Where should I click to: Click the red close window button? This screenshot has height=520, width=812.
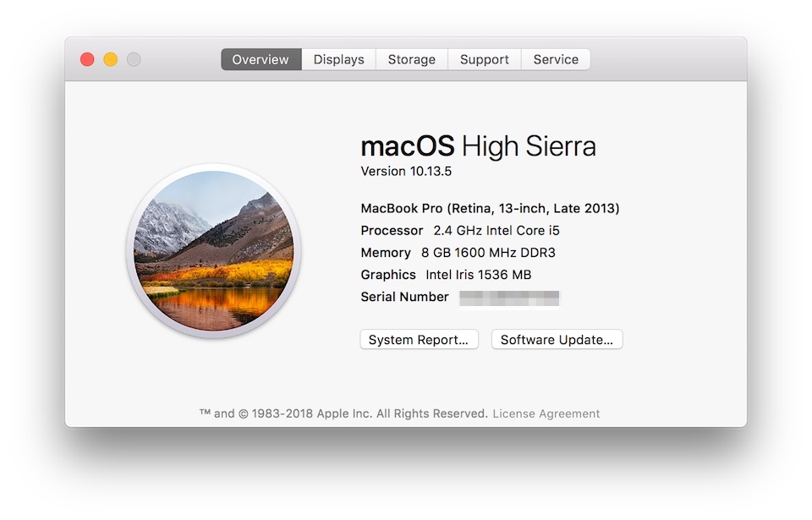pos(87,59)
